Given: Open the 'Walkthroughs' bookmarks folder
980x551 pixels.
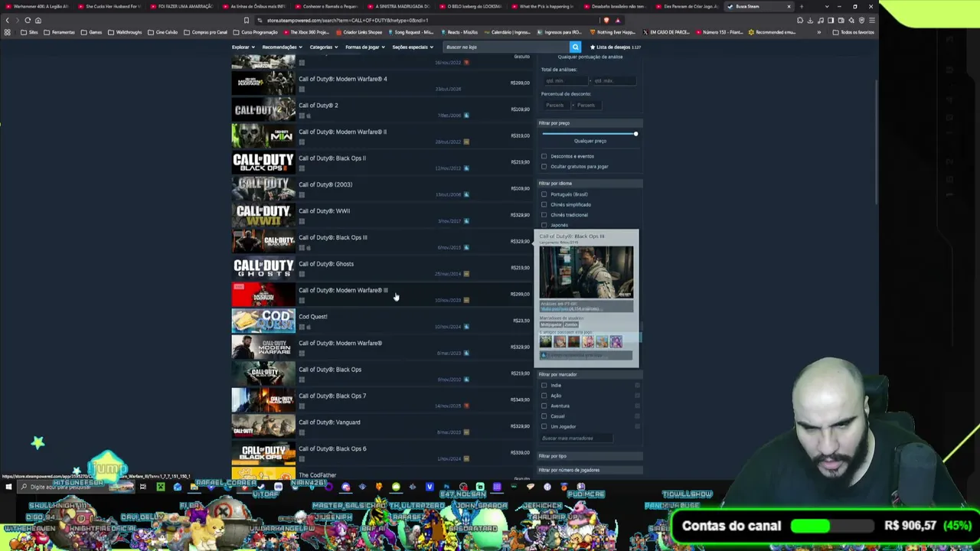Looking at the screenshot, I should pyautogui.click(x=125, y=32).
